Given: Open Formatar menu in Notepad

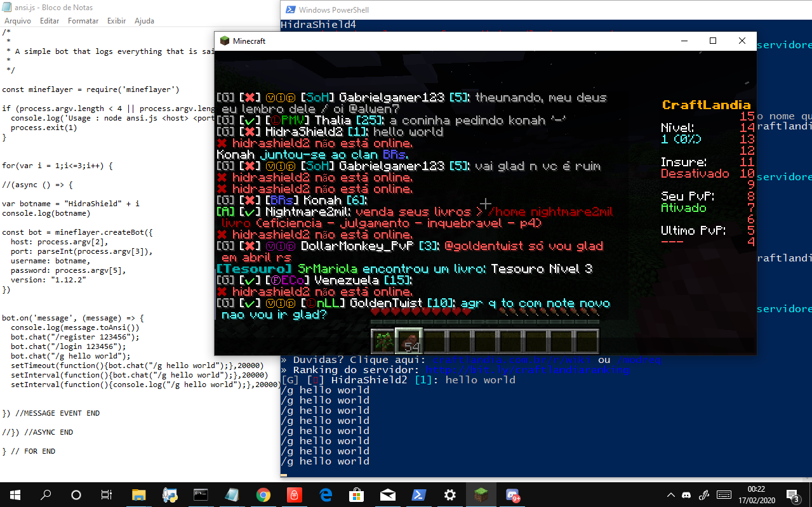Looking at the screenshot, I should pyautogui.click(x=83, y=21).
